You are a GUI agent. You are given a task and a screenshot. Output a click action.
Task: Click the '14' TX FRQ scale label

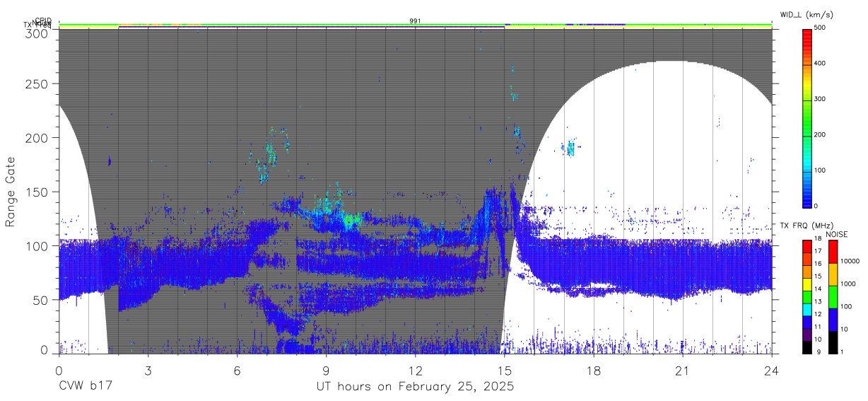coord(819,289)
